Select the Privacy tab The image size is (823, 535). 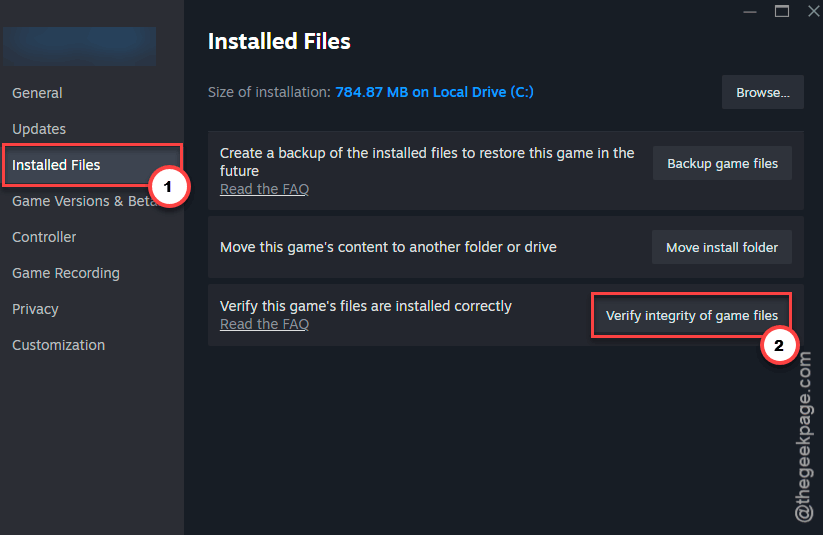tap(35, 309)
